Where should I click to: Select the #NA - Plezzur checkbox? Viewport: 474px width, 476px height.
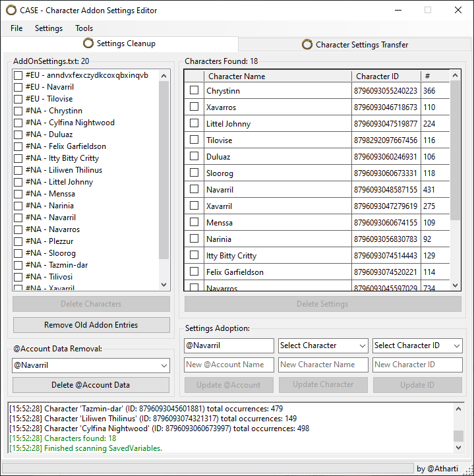[18, 241]
